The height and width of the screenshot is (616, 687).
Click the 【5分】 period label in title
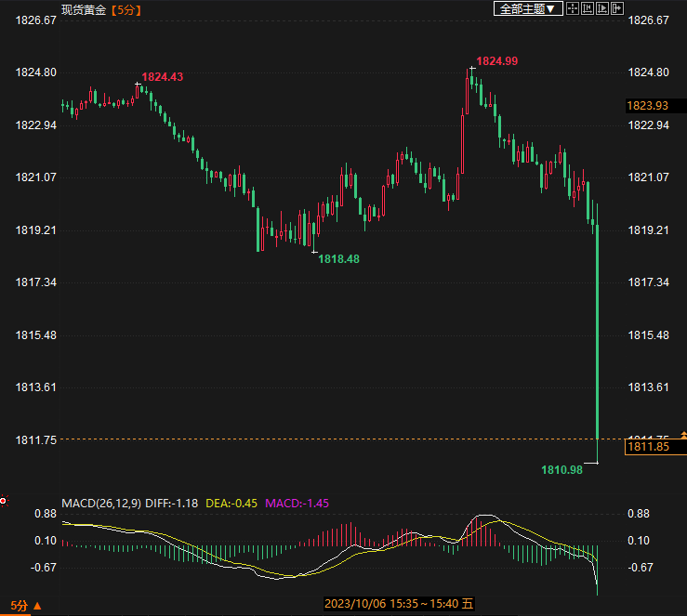[128, 9]
